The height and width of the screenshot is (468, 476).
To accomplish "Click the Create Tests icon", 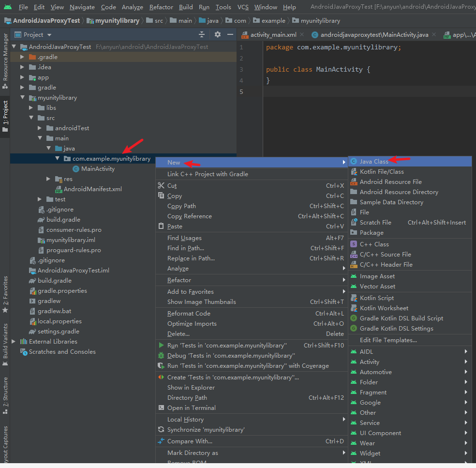I will 161,377.
